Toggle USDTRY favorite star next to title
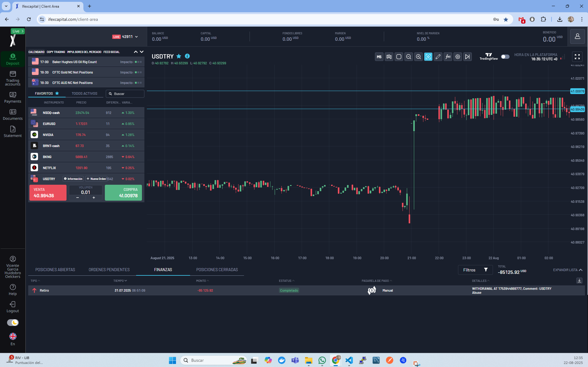Image resolution: width=588 pixels, height=367 pixels. pyautogui.click(x=179, y=56)
